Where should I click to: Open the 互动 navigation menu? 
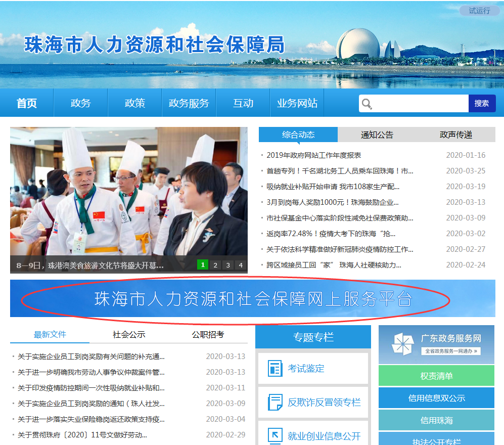pos(243,103)
